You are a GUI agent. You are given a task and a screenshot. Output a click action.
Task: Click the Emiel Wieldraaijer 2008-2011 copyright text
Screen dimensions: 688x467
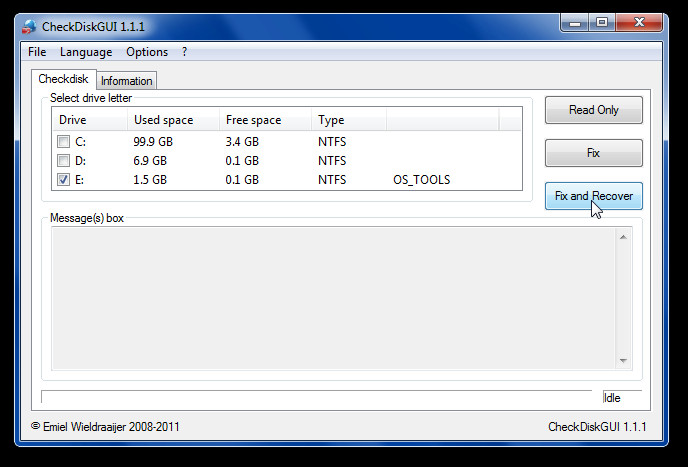pos(105,427)
